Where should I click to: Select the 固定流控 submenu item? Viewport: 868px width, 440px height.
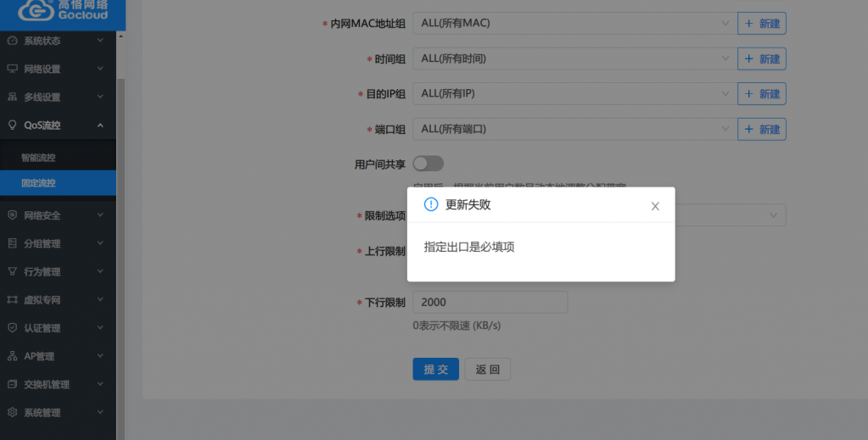[59, 183]
